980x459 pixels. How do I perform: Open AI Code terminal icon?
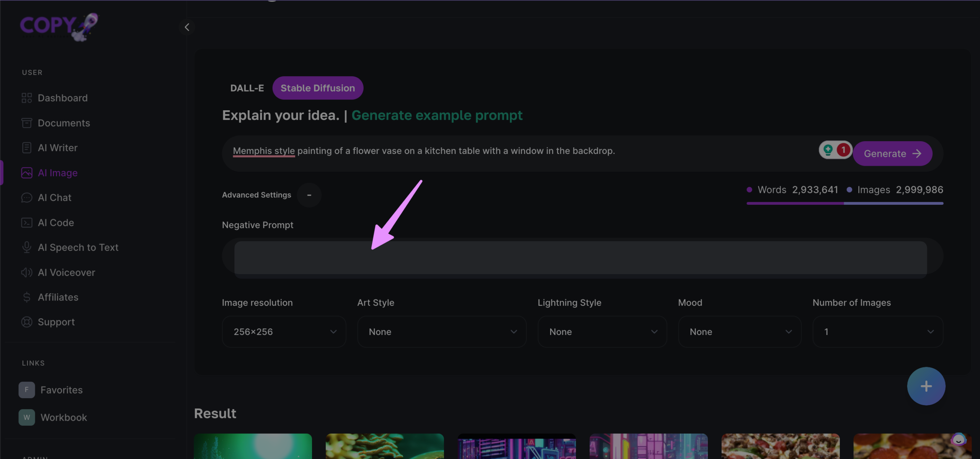click(26, 222)
